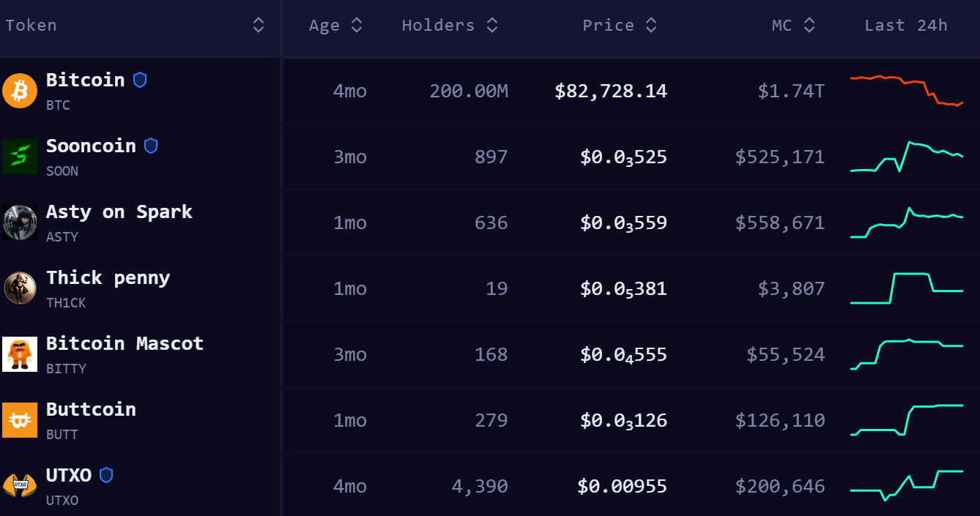The image size is (980, 516).
Task: Click UTXO's green 24h sparkline chart
Action: click(907, 485)
